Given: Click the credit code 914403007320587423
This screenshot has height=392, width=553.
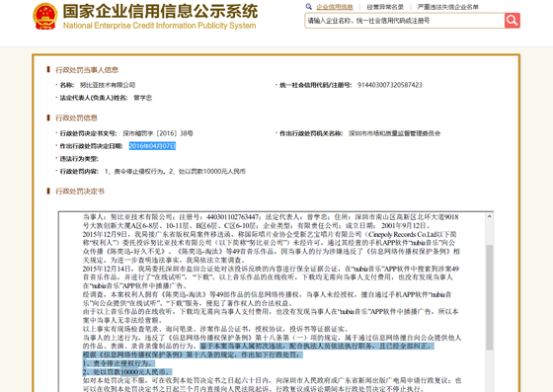Looking at the screenshot, I should (390, 85).
